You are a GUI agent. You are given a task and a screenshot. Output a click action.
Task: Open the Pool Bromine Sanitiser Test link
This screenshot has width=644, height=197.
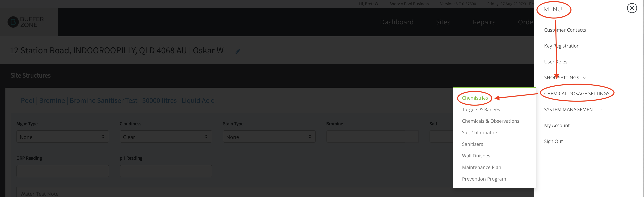point(118,100)
